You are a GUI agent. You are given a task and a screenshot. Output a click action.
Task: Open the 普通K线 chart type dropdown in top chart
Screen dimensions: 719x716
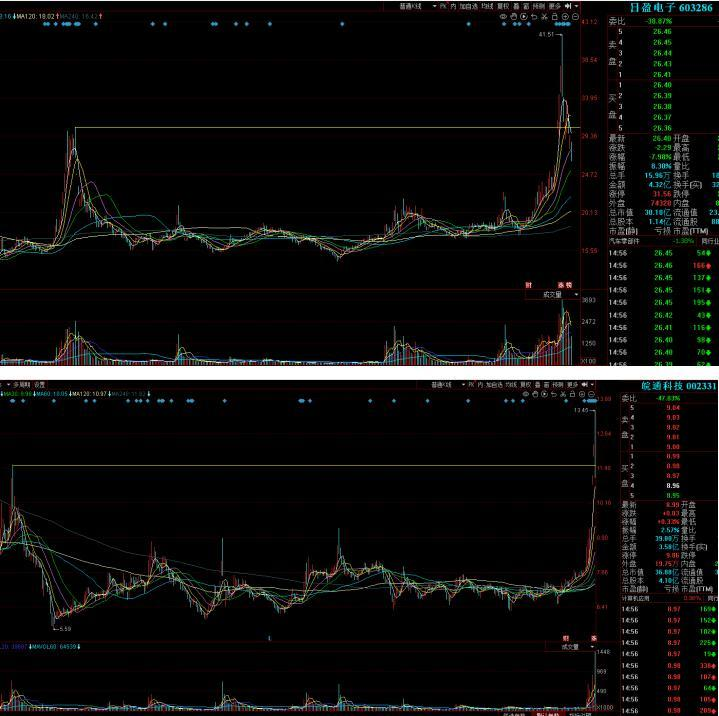(412, 6)
